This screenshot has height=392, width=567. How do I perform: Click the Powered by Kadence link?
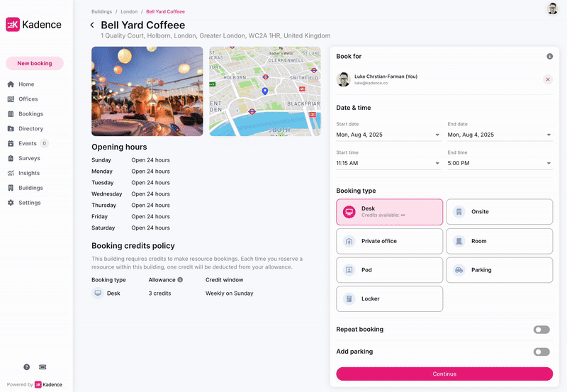coord(34,385)
